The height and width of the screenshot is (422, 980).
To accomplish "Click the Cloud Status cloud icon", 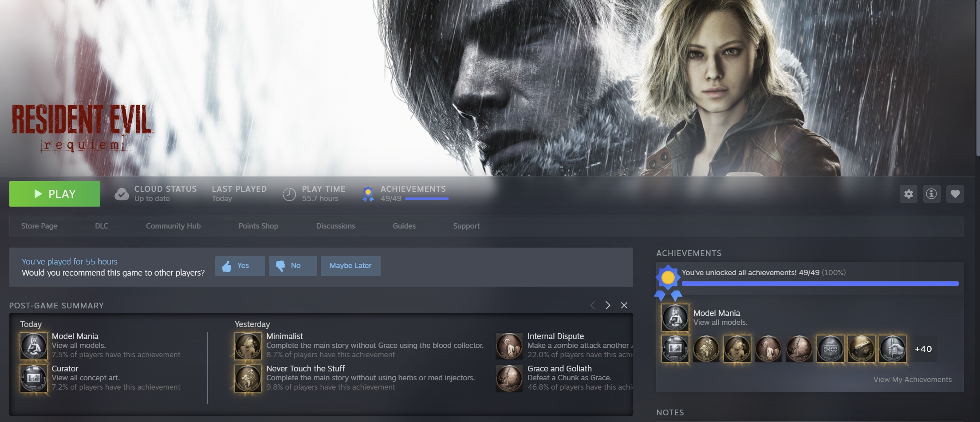I will click(122, 194).
